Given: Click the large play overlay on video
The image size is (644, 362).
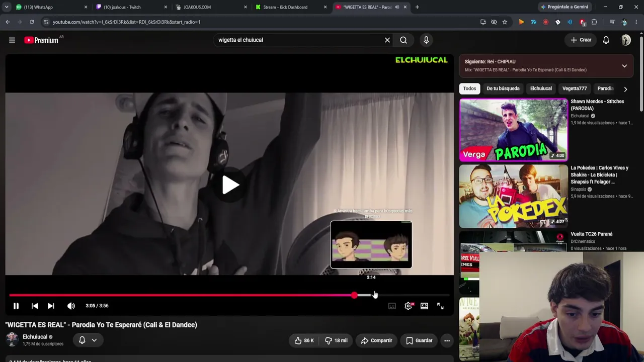Looking at the screenshot, I should click(230, 185).
